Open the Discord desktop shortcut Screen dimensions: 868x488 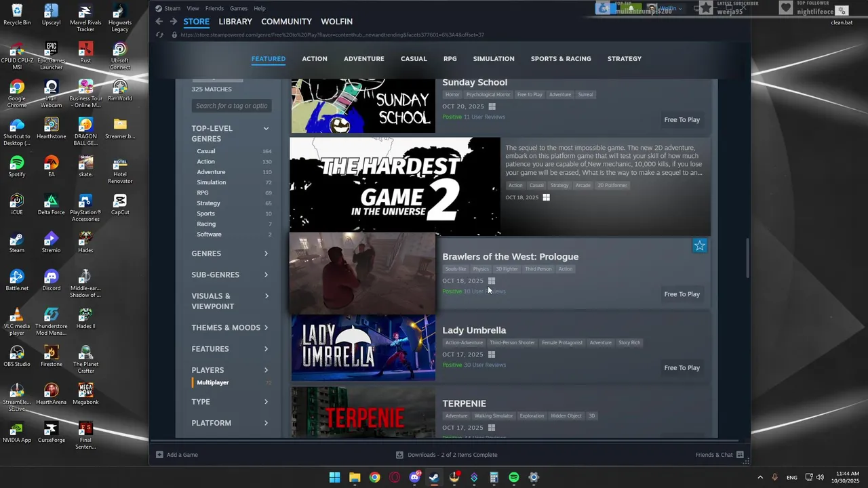tap(51, 280)
